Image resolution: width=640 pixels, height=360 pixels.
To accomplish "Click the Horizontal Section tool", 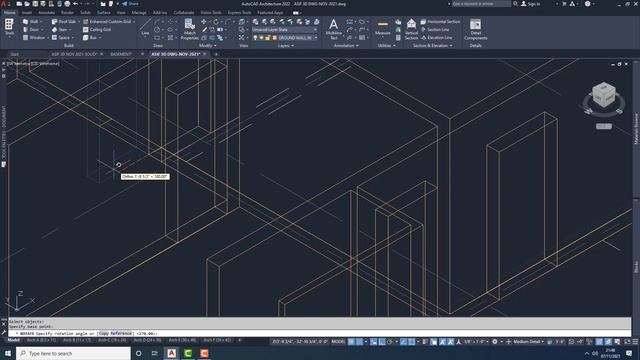I will [440, 22].
